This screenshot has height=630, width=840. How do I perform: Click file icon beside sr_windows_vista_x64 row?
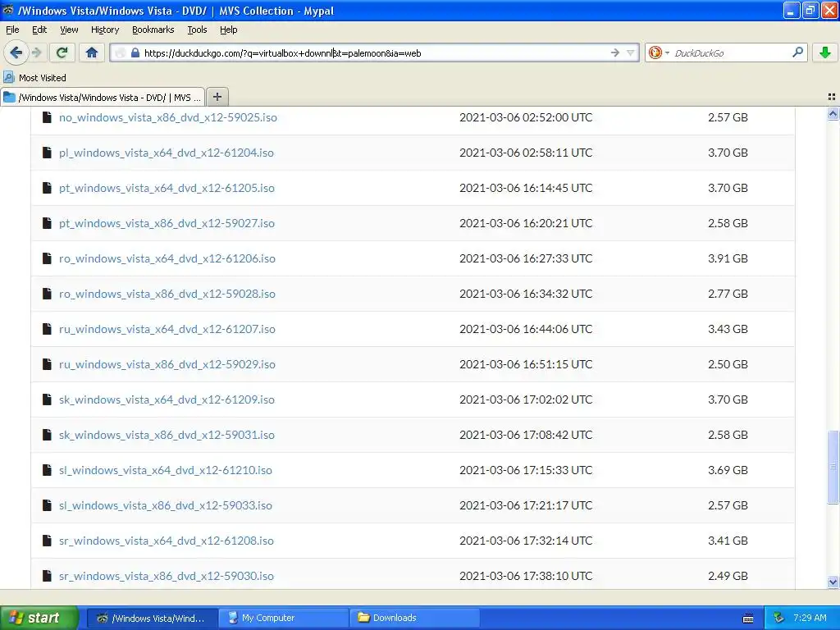click(x=47, y=541)
